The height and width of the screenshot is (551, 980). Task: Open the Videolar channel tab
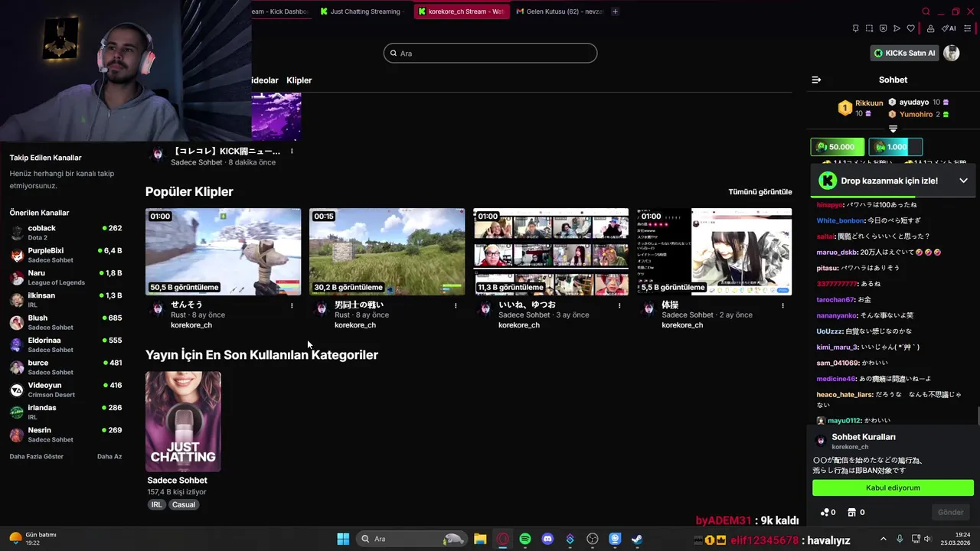[265, 80]
